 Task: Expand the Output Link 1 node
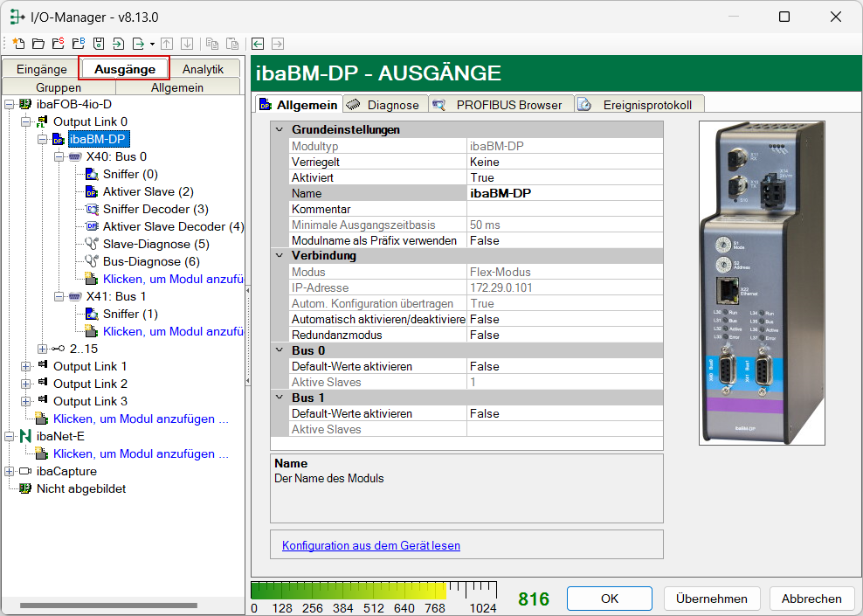[26, 367]
